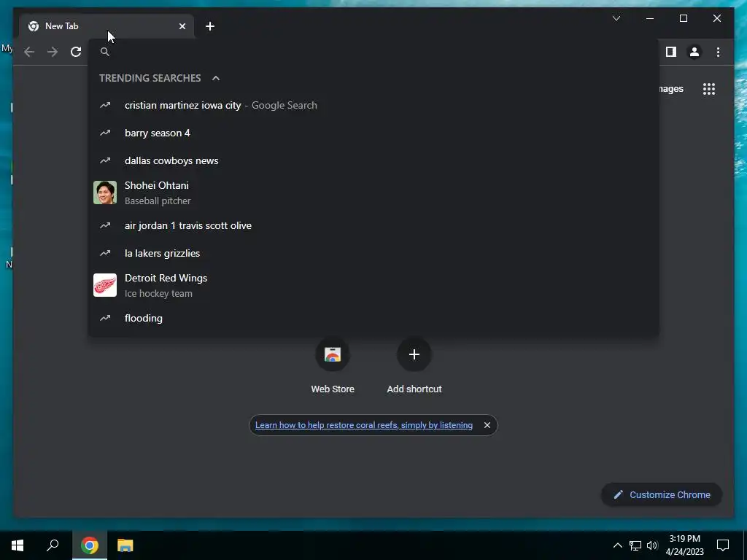Image resolution: width=747 pixels, height=560 pixels.
Task: Click trend arrow beside la lakers grizzlies
Action: [105, 253]
